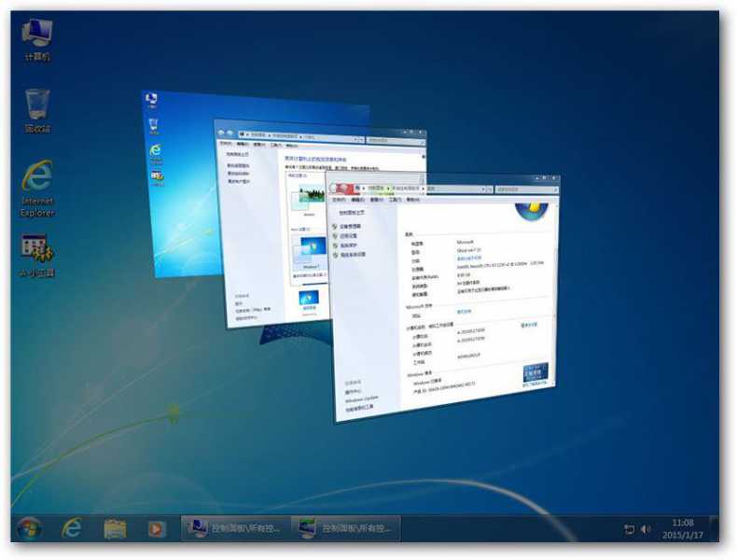This screenshot has height=560, width=737.
Task: Open the tools shortcut icon below Internet Explorer
Action: point(37,256)
